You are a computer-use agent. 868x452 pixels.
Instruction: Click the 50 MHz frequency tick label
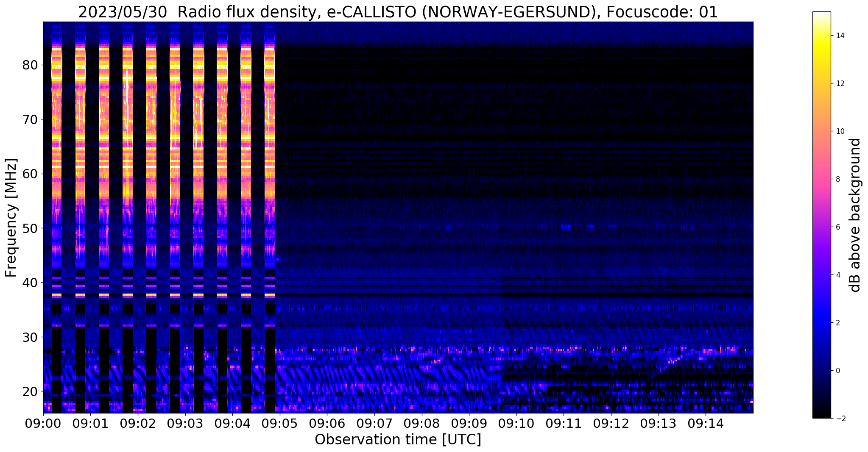coord(31,228)
